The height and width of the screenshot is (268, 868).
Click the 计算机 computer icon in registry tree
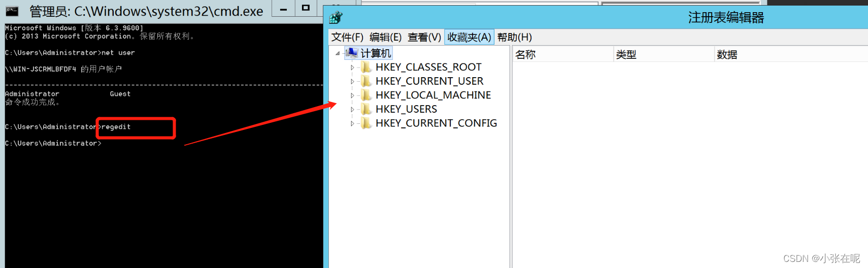(351, 53)
